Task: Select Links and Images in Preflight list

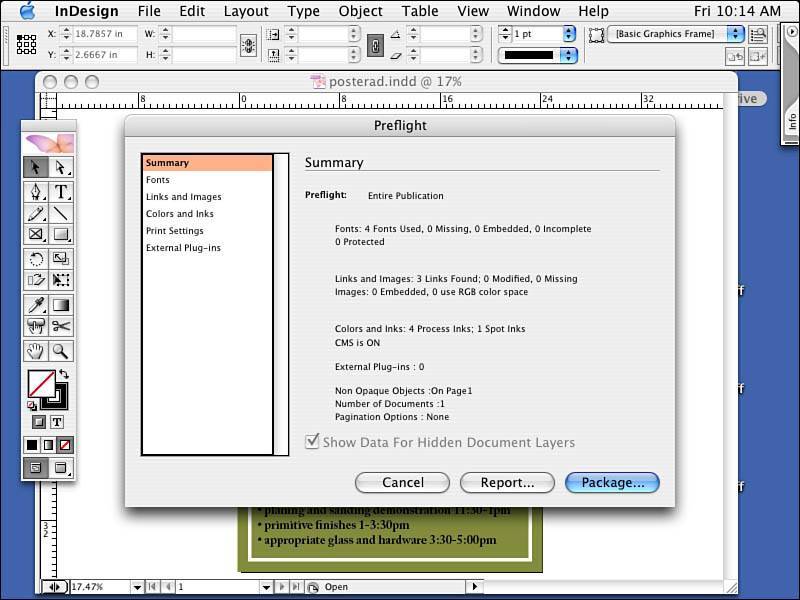Action: pyautogui.click(x=184, y=197)
